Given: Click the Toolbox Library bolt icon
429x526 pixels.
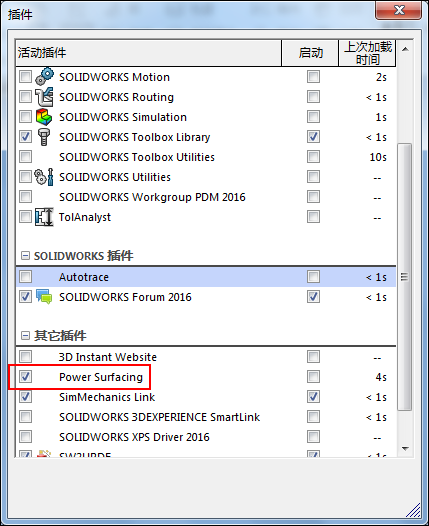Looking at the screenshot, I should coord(44,137).
